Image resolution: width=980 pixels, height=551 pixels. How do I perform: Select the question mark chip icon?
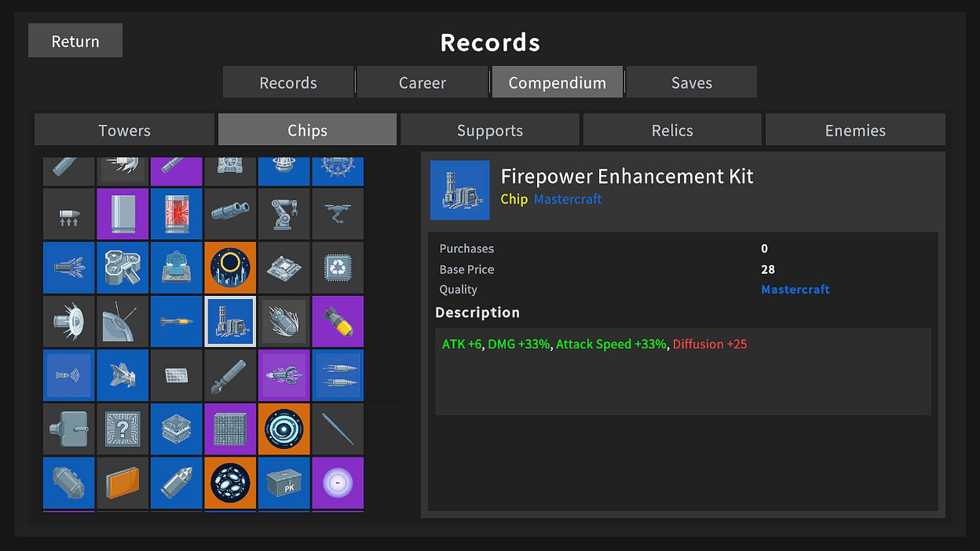coord(122,429)
